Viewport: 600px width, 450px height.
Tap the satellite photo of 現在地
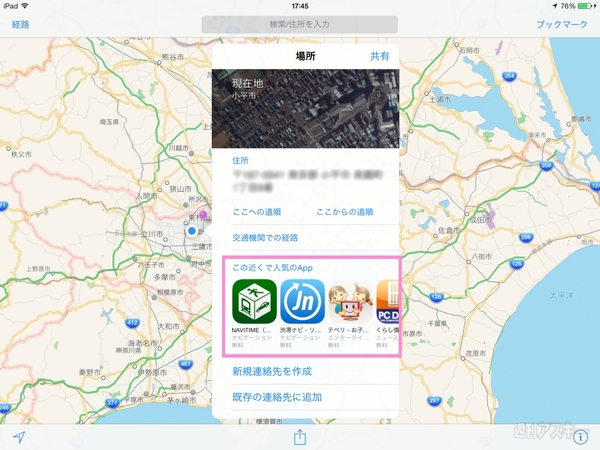(x=305, y=109)
